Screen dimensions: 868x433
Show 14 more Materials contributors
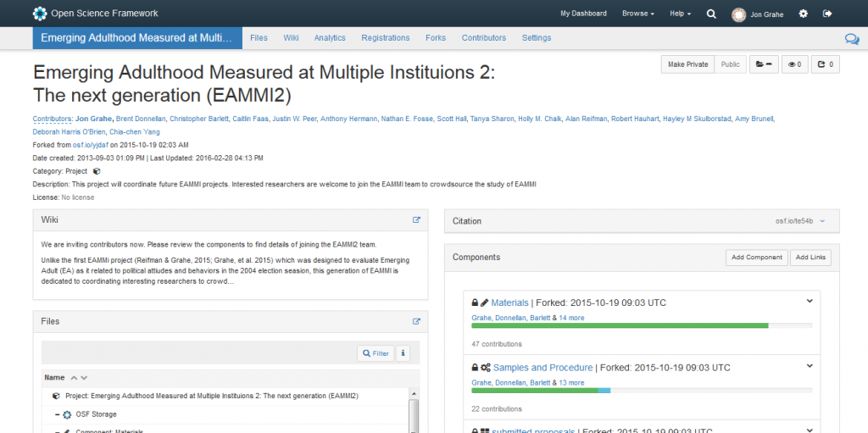pyautogui.click(x=571, y=318)
